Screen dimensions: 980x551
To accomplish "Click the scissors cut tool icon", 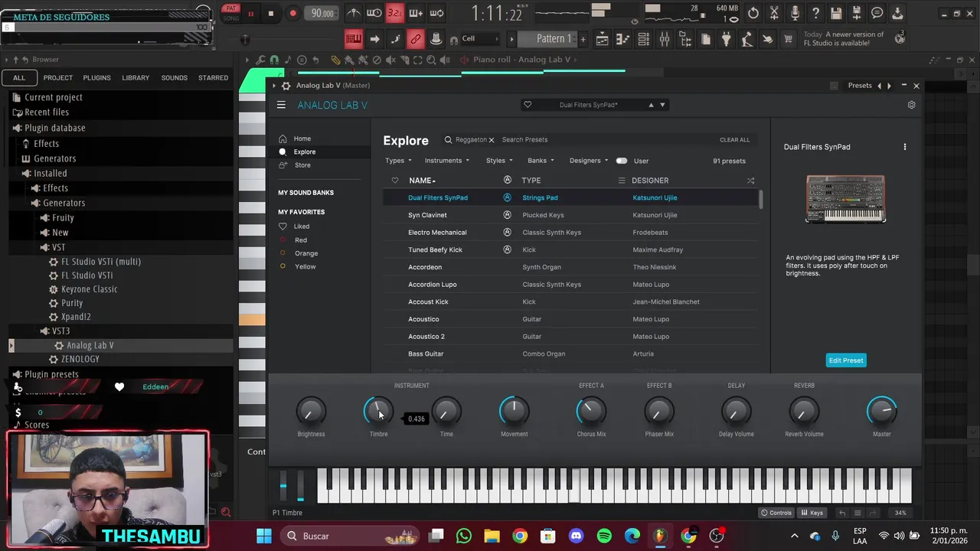I will click(x=774, y=13).
